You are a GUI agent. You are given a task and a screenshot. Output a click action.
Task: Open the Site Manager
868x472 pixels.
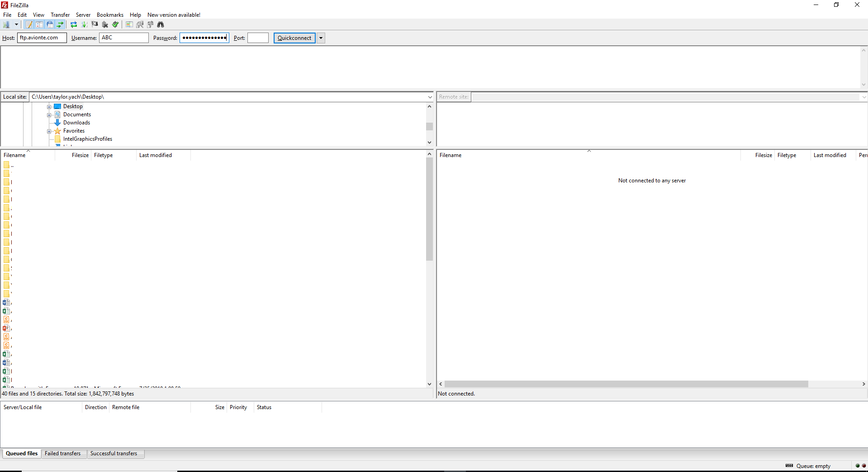coord(6,24)
